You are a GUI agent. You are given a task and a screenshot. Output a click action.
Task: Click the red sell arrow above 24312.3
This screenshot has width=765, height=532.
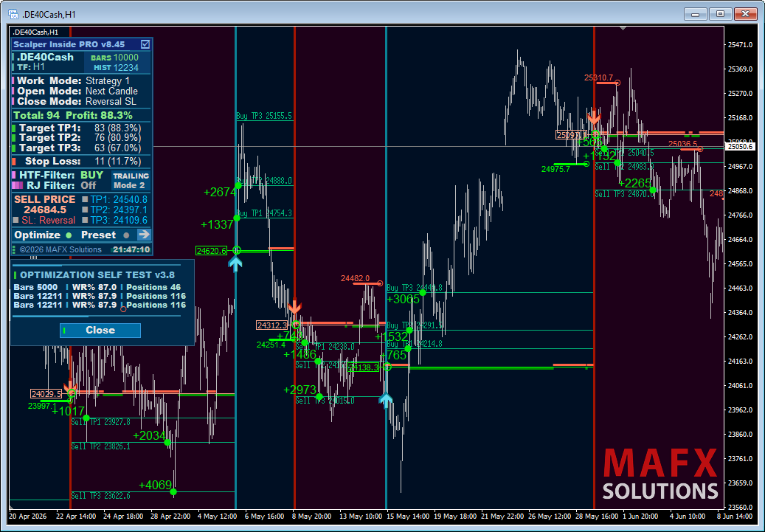294,308
